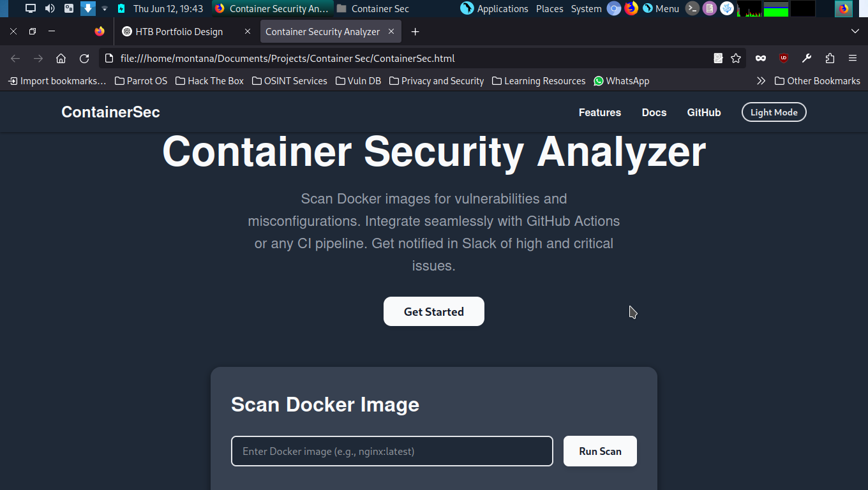Viewport: 868px width, 490px height.
Task: Open the GitHub nav link
Action: 704,112
